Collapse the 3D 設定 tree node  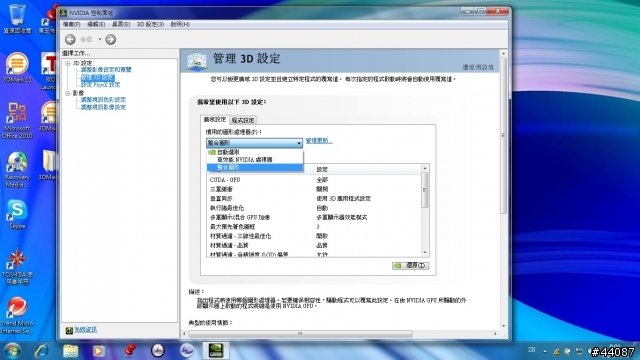click(x=68, y=63)
